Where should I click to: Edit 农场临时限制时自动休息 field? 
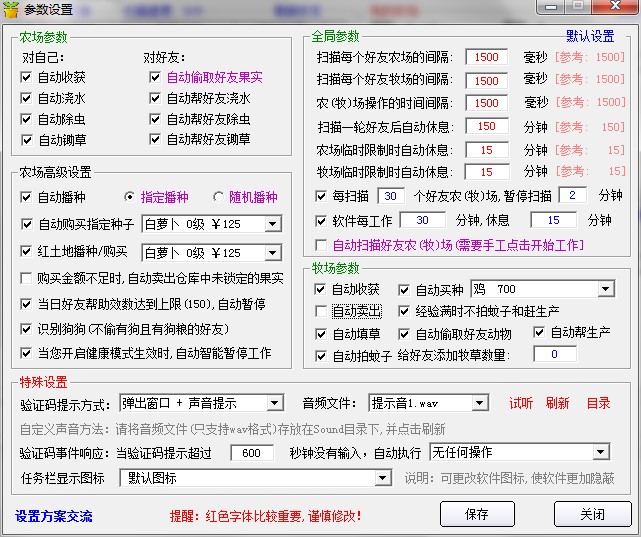486,150
